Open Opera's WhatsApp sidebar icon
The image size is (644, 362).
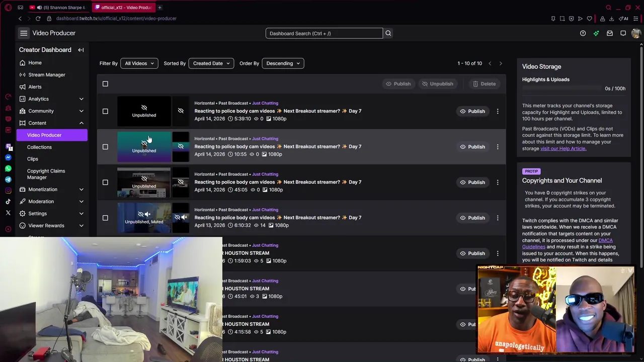(8, 168)
